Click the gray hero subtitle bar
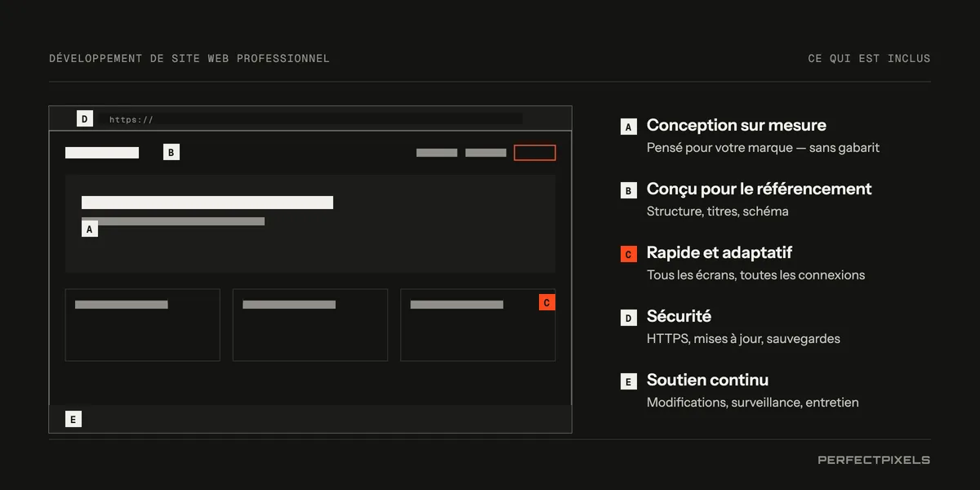The image size is (980, 490). pyautogui.click(x=173, y=221)
